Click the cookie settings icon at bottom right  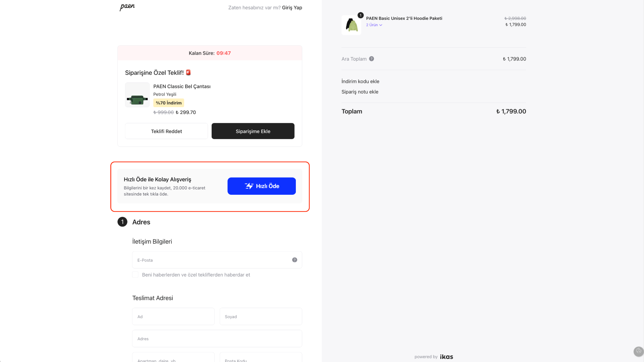638,351
